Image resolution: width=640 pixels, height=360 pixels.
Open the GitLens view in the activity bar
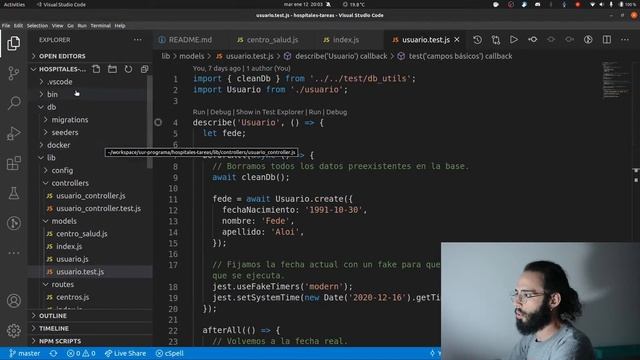click(x=13, y=223)
